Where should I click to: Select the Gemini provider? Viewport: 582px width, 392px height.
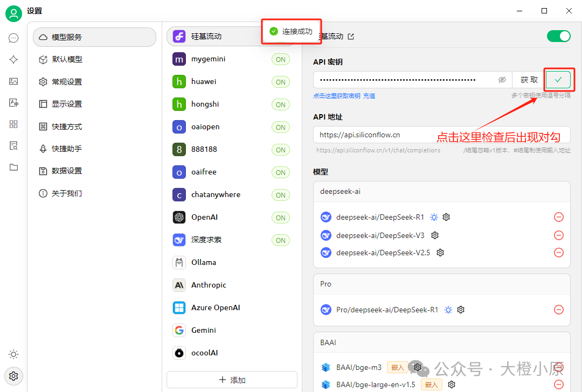[232, 330]
